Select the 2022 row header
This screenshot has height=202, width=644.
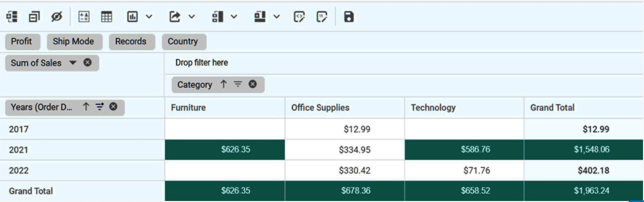coord(82,171)
